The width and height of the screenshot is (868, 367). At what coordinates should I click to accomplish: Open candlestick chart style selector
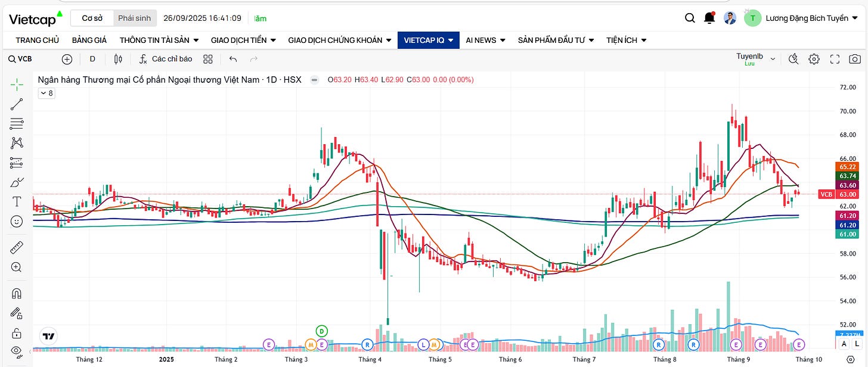[118, 59]
